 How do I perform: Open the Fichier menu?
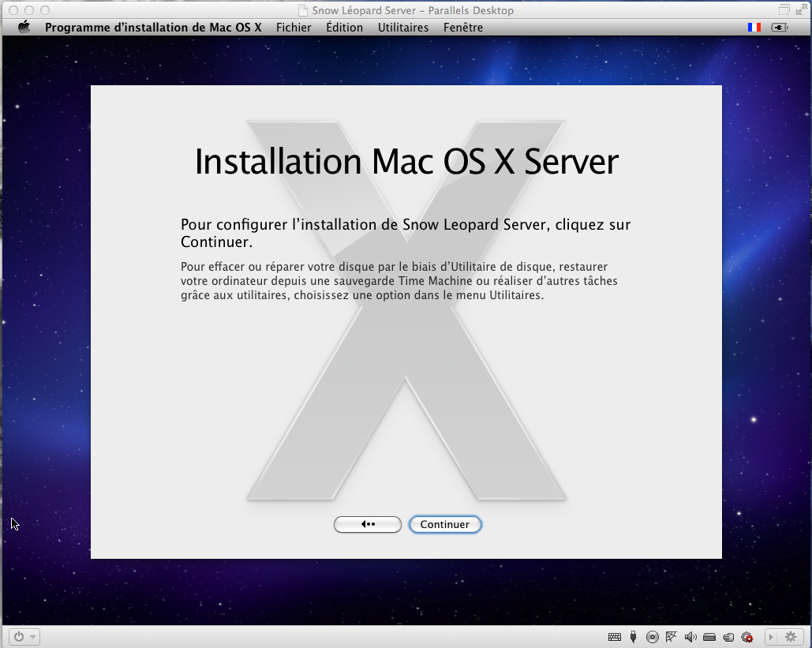(294, 28)
